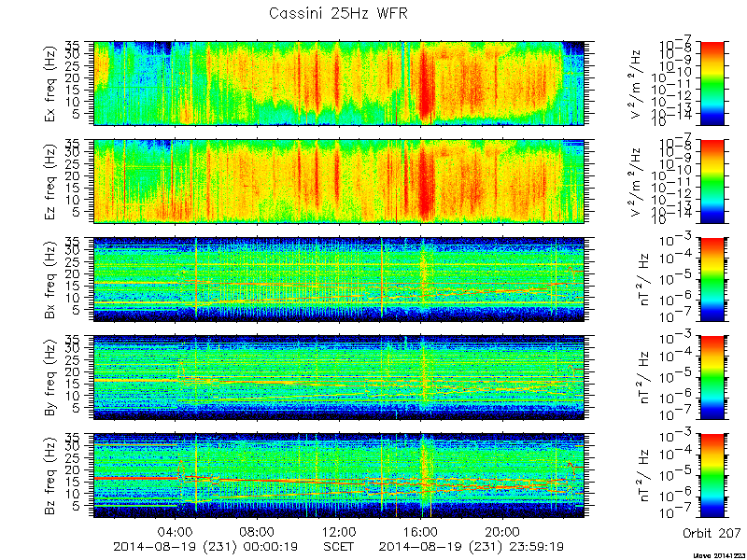The height and width of the screenshot is (560, 747).
Task: Click the 'Ex freq (Hz)' axis label
Action: point(51,83)
